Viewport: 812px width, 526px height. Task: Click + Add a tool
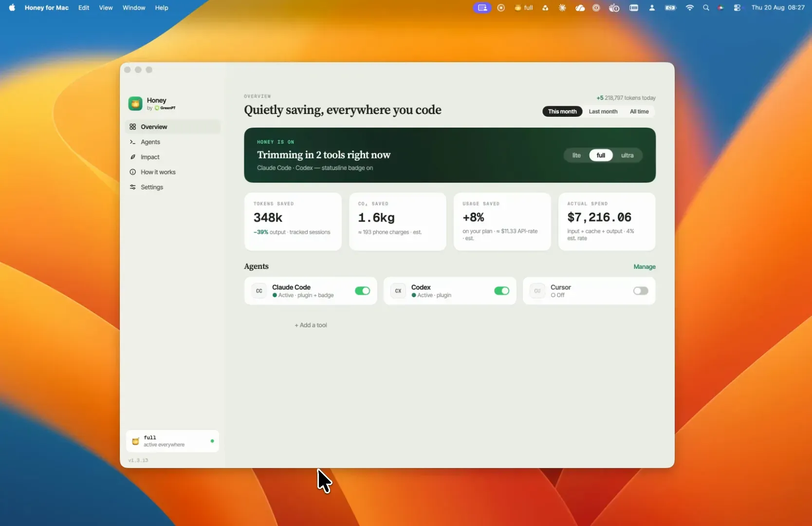pyautogui.click(x=311, y=325)
